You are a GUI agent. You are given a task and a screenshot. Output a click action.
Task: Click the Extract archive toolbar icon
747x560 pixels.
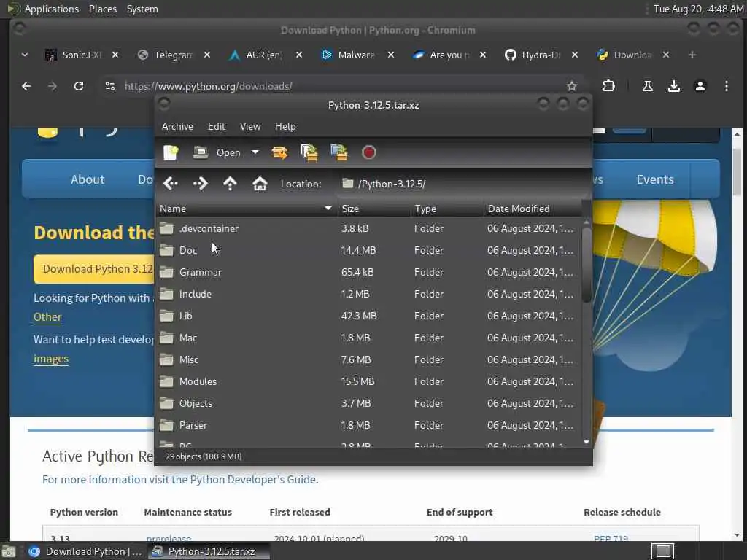[x=279, y=152]
